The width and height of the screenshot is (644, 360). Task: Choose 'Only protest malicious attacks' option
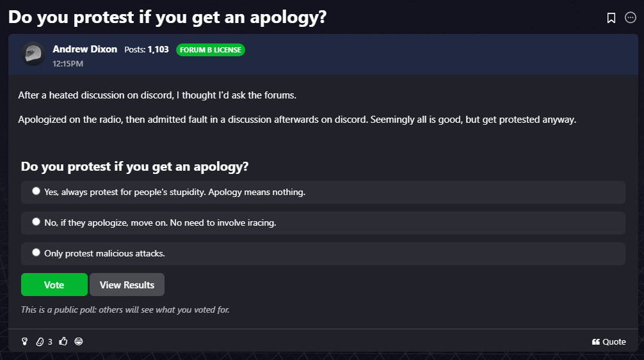tap(36, 253)
